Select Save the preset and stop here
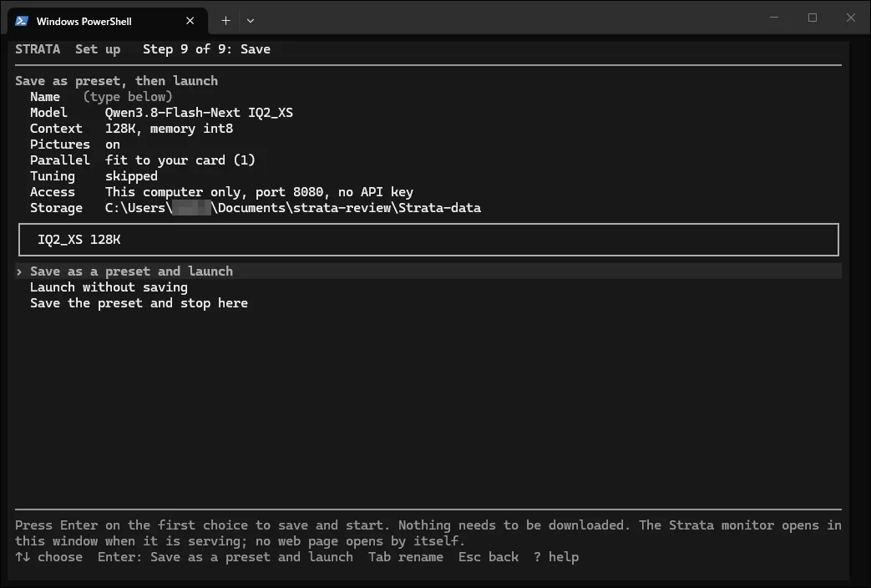 (x=139, y=303)
